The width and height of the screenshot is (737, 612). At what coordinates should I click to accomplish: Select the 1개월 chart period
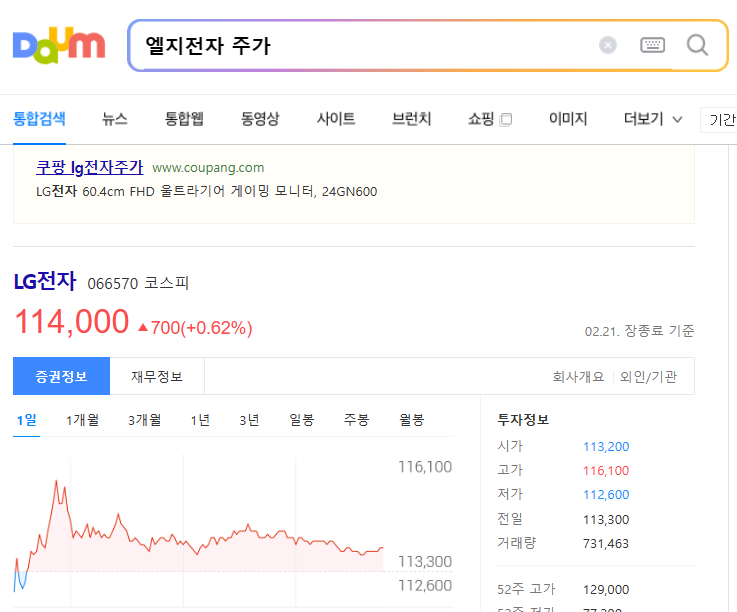point(82,420)
